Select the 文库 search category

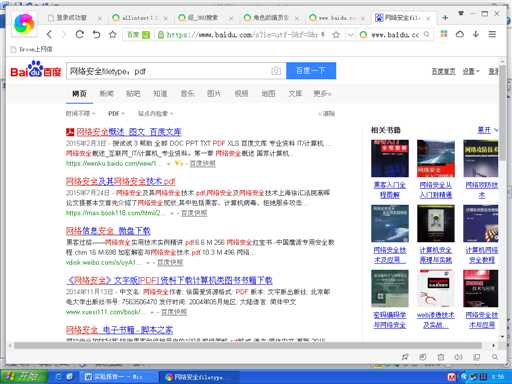click(295, 94)
